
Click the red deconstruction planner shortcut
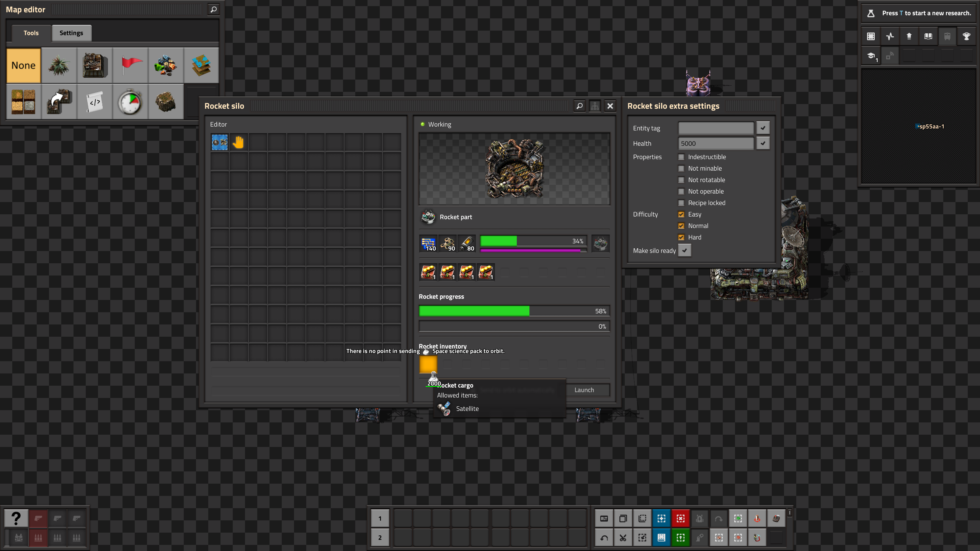[x=681, y=518]
